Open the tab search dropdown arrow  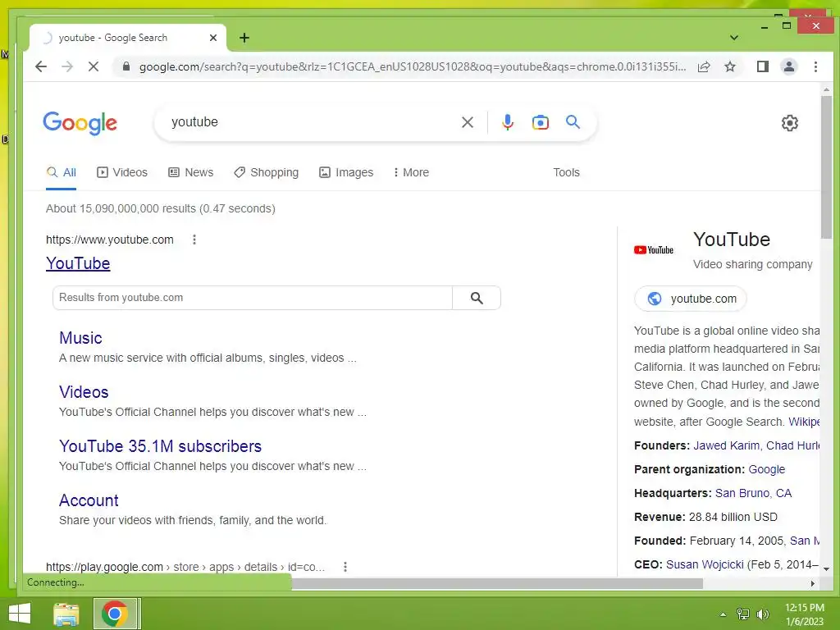(734, 38)
